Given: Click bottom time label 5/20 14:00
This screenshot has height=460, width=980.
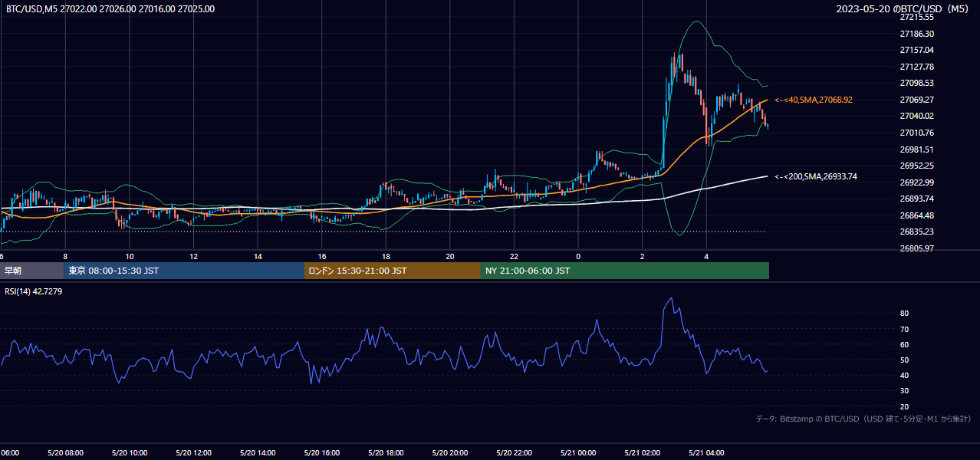Looking at the screenshot, I should [x=258, y=453].
